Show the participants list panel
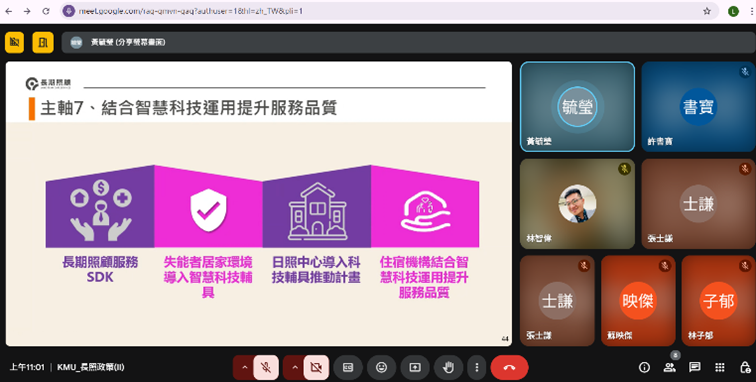 tap(669, 368)
